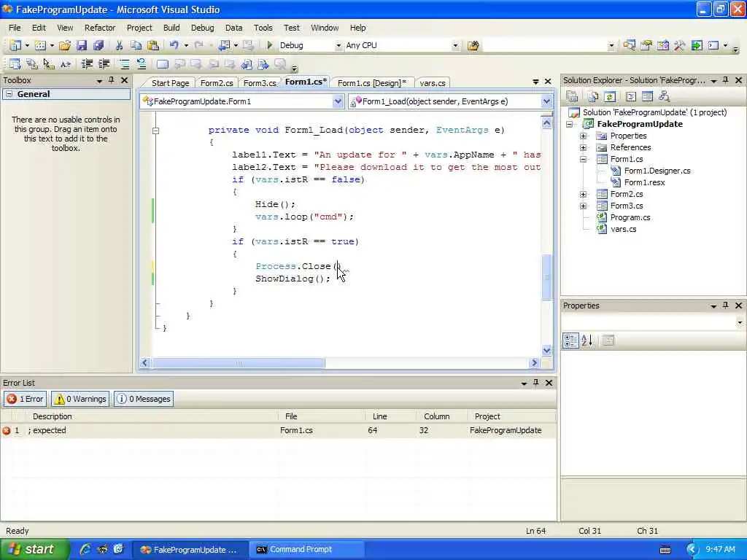Image resolution: width=747 pixels, height=560 pixels.
Task: Click the Windows start button
Action: tap(34, 550)
